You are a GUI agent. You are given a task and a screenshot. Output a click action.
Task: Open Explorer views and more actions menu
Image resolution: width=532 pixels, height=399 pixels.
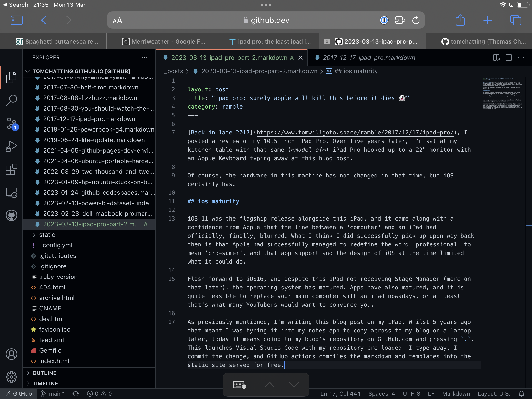click(x=144, y=58)
